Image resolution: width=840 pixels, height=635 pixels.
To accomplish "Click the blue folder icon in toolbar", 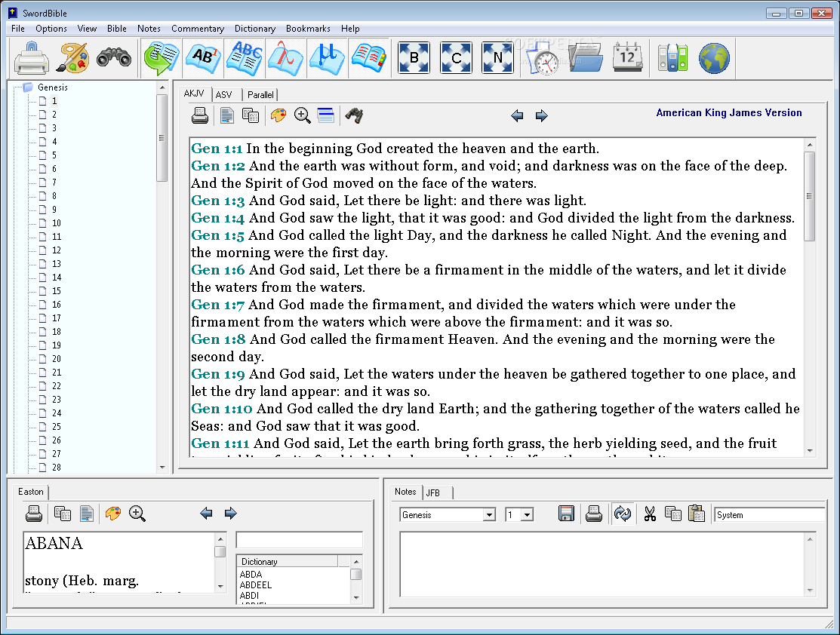I will (x=586, y=58).
